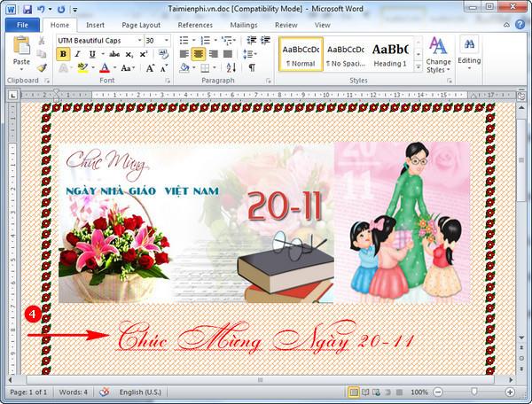Apply the Heading 1 style
The height and width of the screenshot is (404, 532).
coord(390,54)
